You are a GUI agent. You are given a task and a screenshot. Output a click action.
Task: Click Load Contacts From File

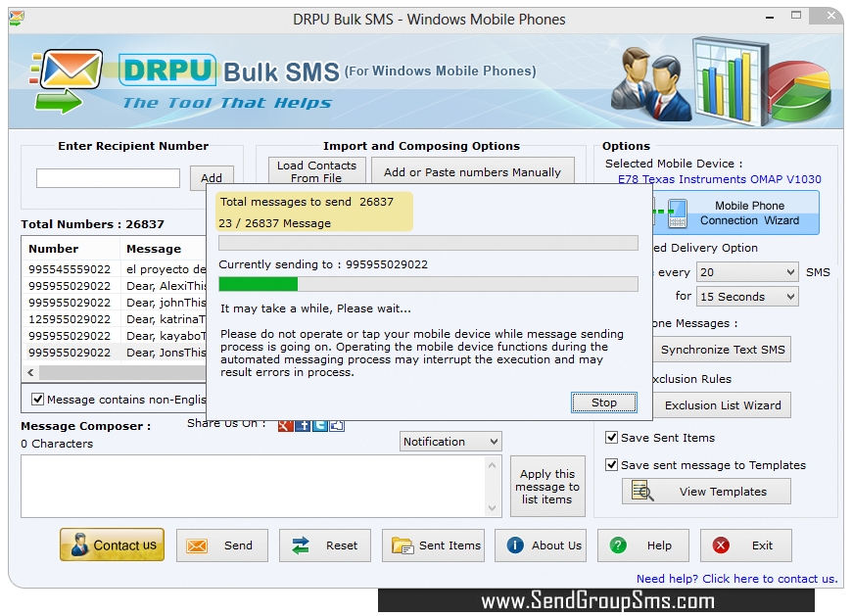[316, 170]
